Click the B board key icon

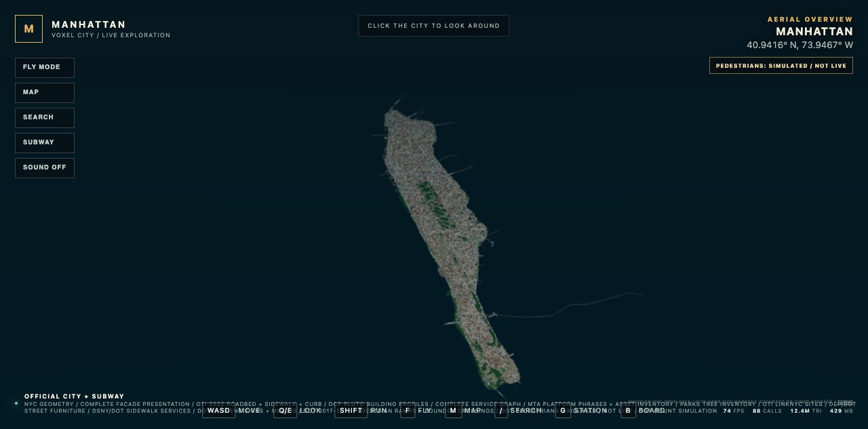click(x=629, y=411)
